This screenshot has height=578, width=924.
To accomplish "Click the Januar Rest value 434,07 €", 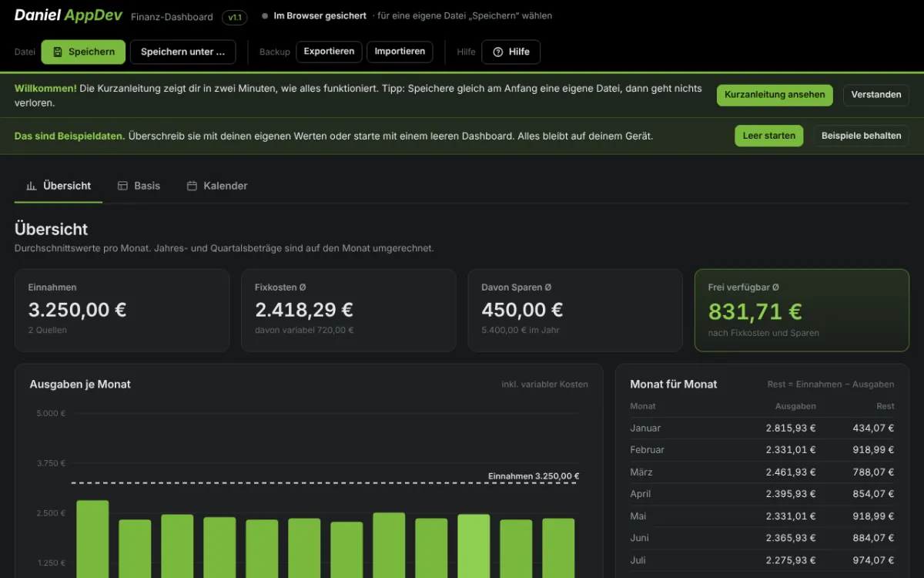I will pos(873,428).
